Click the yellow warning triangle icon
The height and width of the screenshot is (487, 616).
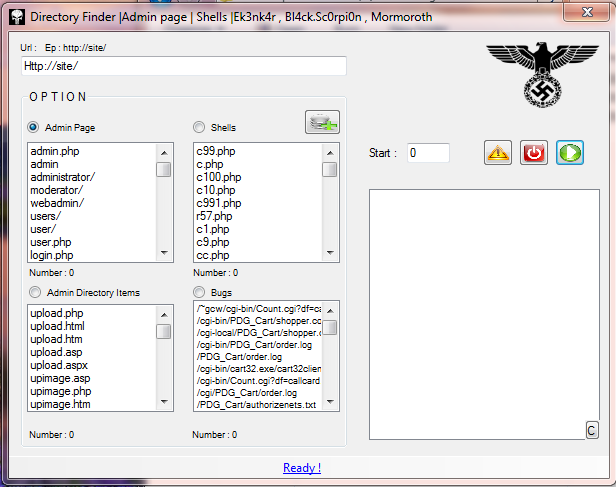[498, 153]
